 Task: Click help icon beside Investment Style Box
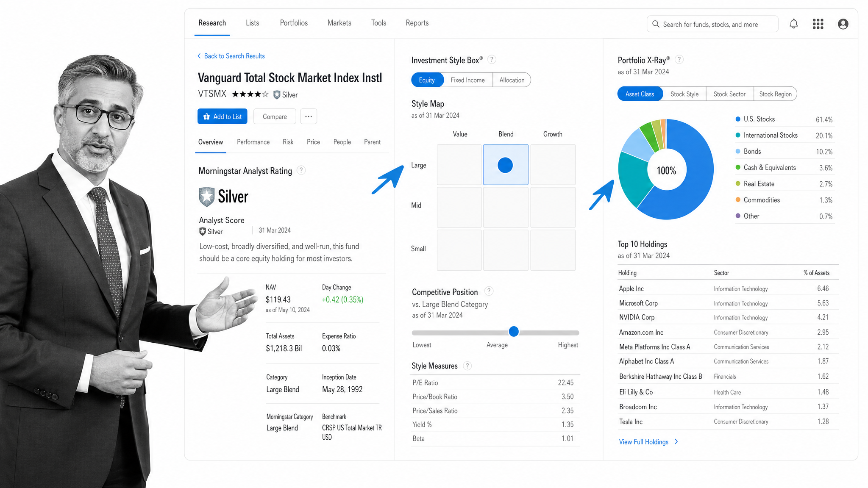click(x=492, y=60)
